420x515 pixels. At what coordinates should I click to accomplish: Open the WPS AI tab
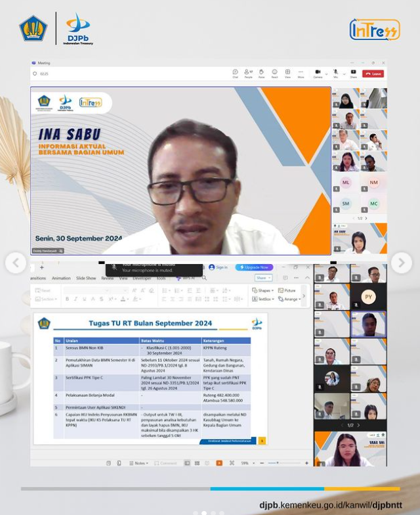click(x=186, y=279)
